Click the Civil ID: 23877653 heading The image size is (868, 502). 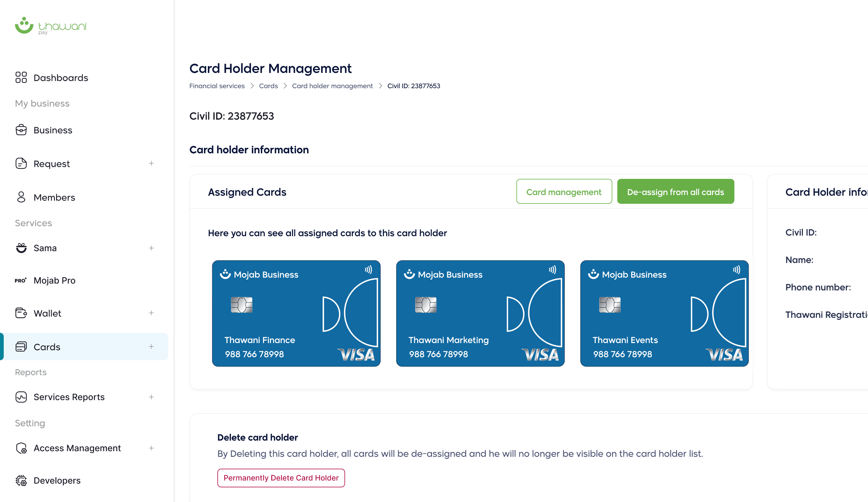pos(231,116)
